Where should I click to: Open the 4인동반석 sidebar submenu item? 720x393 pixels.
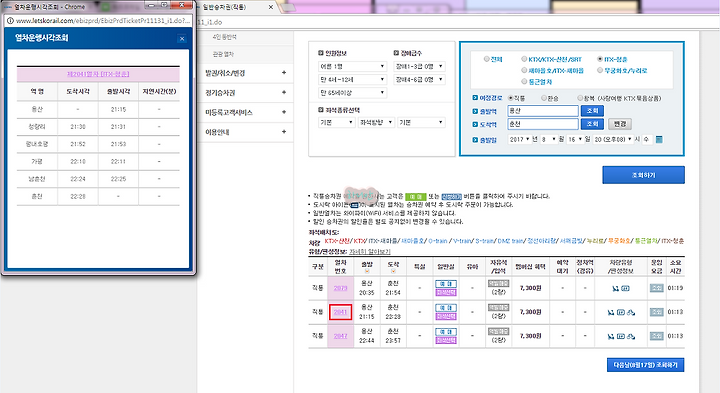point(225,37)
